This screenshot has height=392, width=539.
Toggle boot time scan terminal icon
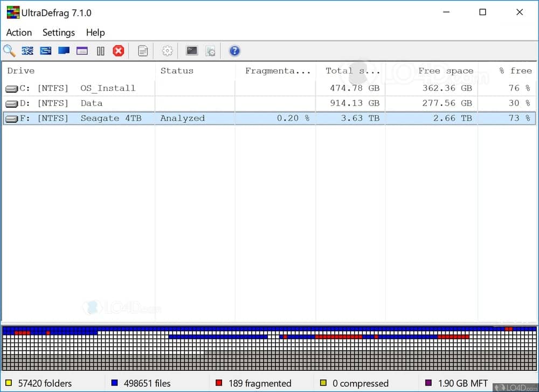click(192, 51)
